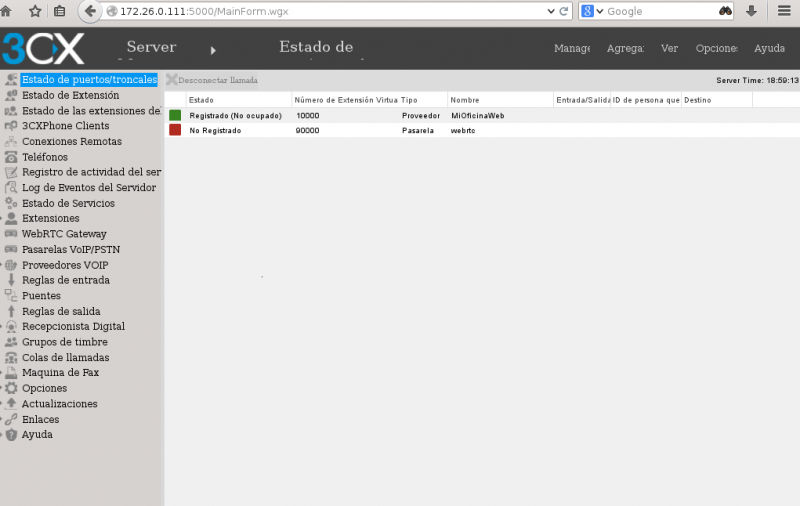Image resolution: width=800 pixels, height=506 pixels.
Task: Click extension number '10000'
Action: coord(308,116)
